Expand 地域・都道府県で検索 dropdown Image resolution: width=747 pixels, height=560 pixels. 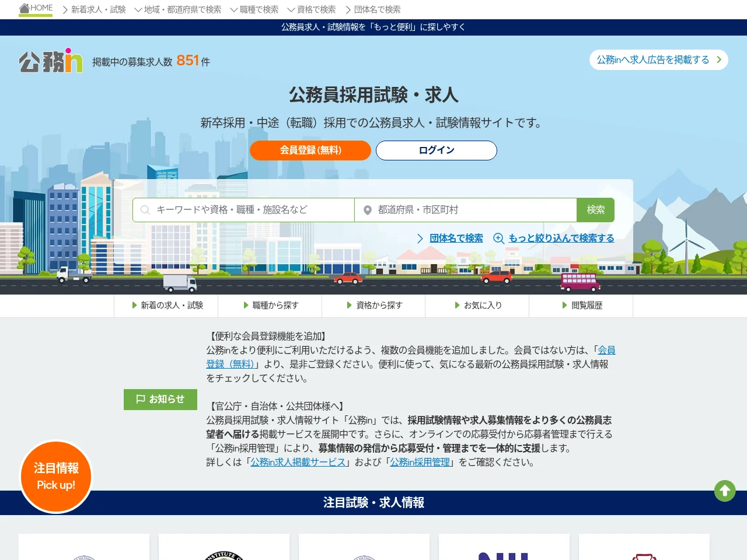tap(178, 9)
